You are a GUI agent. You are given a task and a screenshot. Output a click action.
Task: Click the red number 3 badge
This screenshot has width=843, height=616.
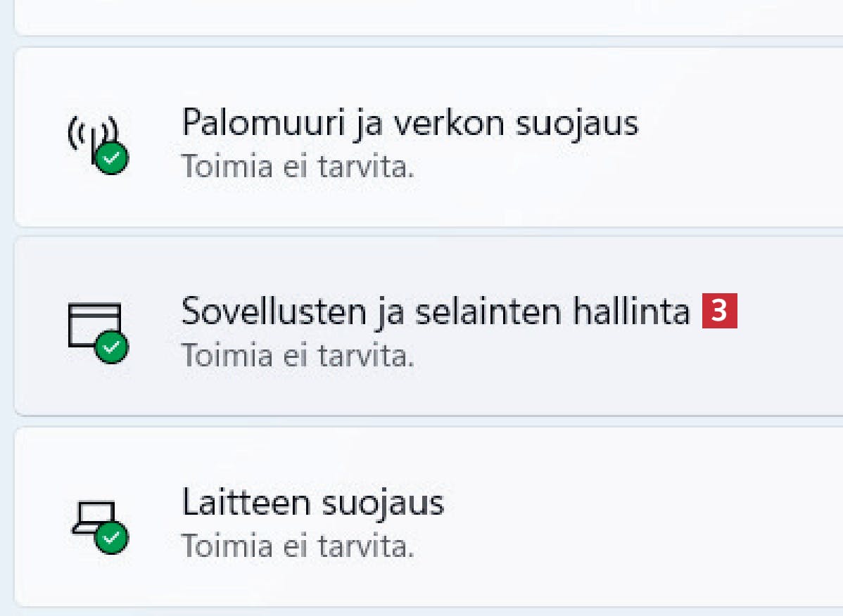point(719,312)
